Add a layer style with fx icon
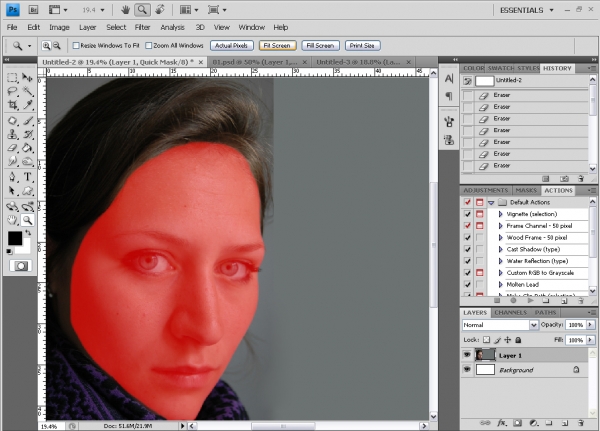The height and width of the screenshot is (431, 600). coord(501,423)
